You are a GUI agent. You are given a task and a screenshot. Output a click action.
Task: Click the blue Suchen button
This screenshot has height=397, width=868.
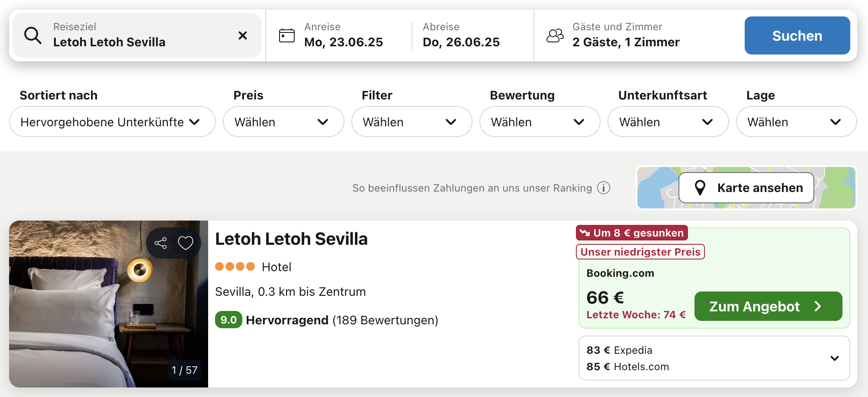[x=797, y=35]
